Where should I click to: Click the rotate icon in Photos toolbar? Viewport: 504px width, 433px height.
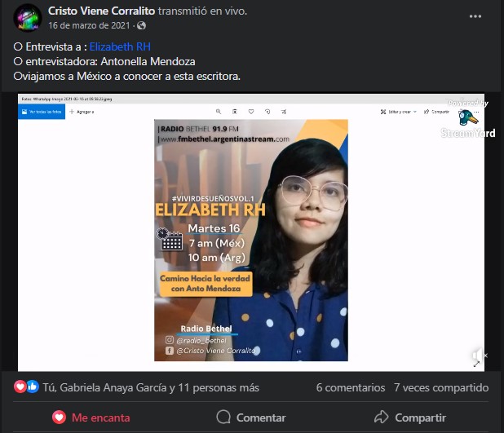pyautogui.click(x=267, y=112)
